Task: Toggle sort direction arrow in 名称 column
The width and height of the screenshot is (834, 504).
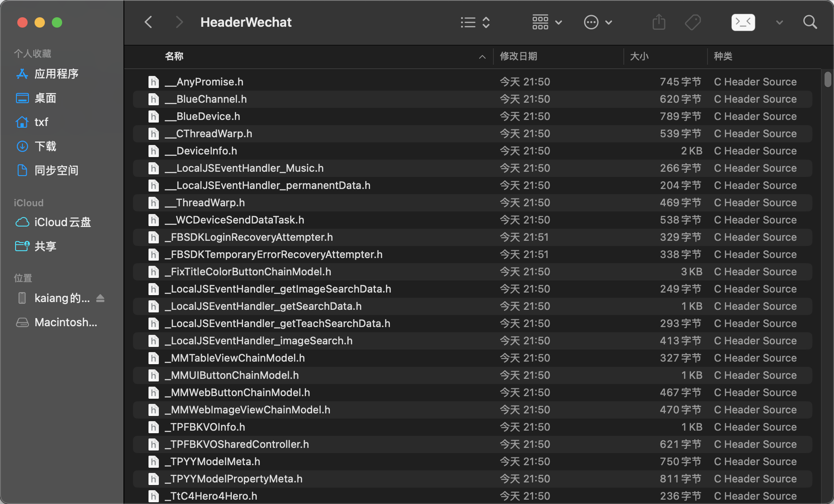Action: pos(482,57)
